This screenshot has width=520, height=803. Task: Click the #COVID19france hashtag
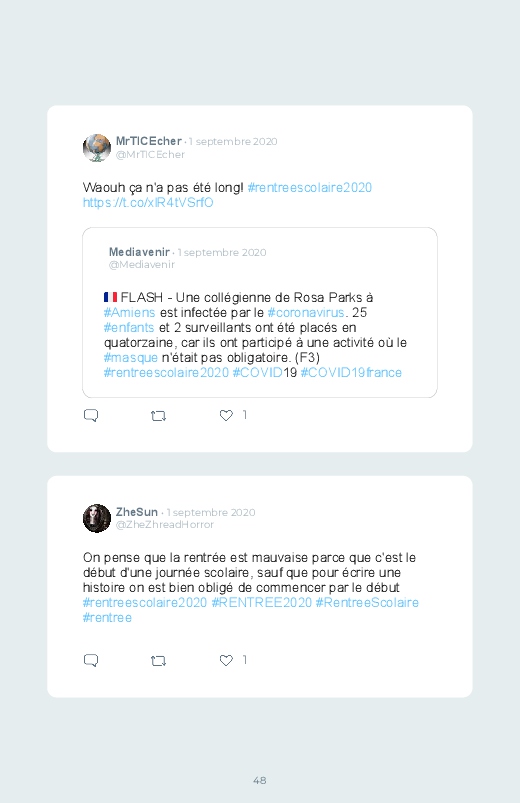pyautogui.click(x=351, y=372)
